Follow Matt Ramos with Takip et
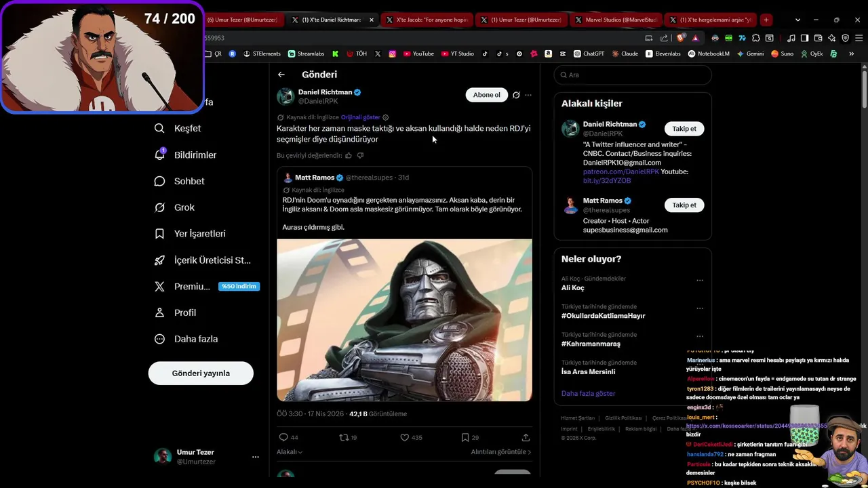The width and height of the screenshot is (868, 488). (684, 205)
